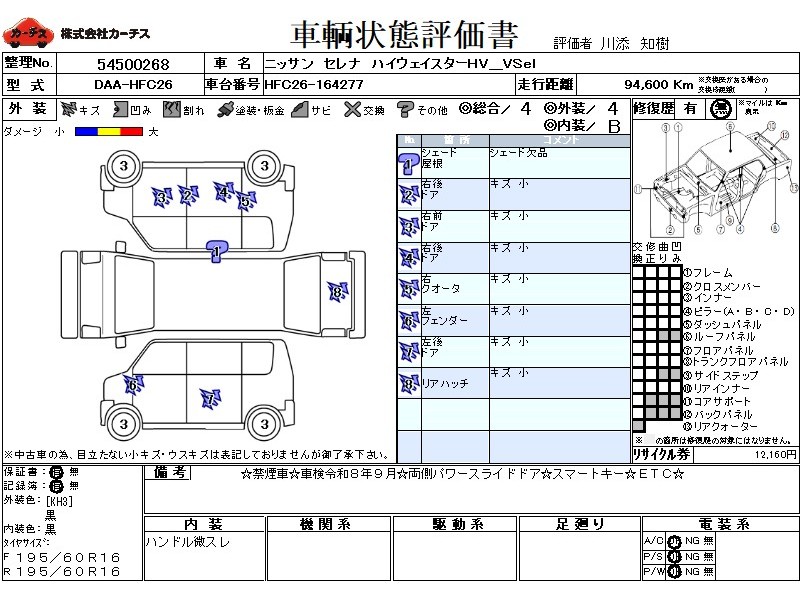Click the ⑬リアクォーター repair item label

pyautogui.click(x=720, y=427)
